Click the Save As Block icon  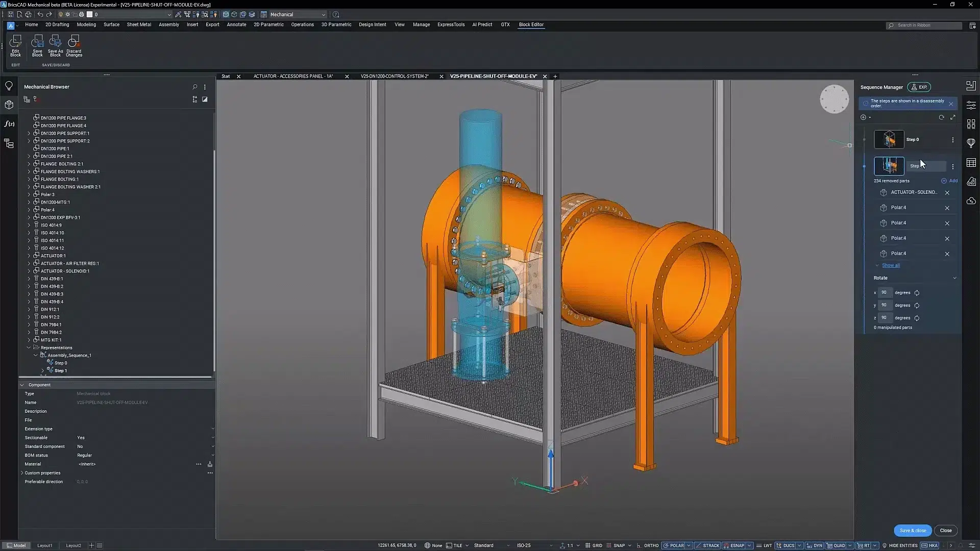pyautogui.click(x=55, y=45)
